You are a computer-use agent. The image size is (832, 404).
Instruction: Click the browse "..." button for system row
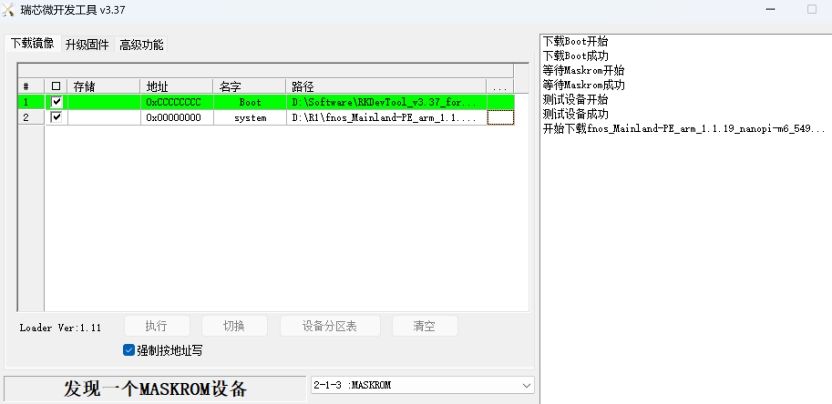[x=500, y=118]
